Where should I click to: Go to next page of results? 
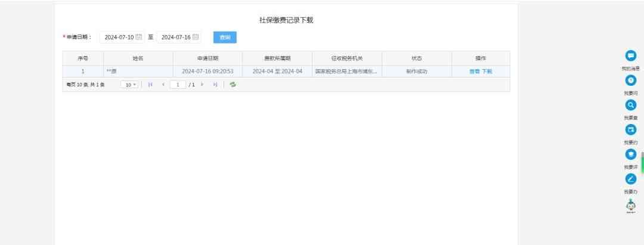point(202,85)
